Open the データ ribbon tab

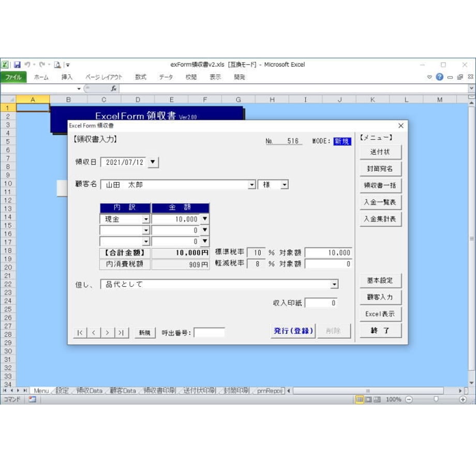(166, 77)
